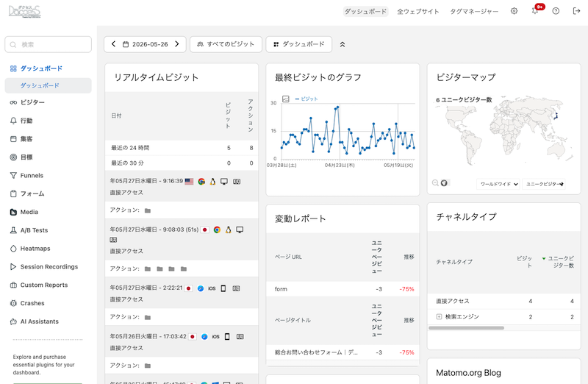The image size is (588, 384).
Task: Click the Linux icon in 9:16:39 visit
Action: pyautogui.click(x=212, y=182)
